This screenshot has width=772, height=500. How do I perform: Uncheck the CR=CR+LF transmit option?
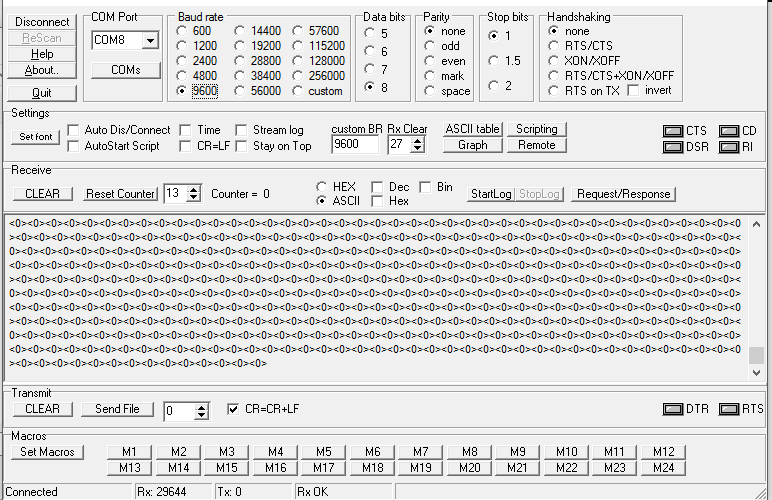tap(234, 409)
